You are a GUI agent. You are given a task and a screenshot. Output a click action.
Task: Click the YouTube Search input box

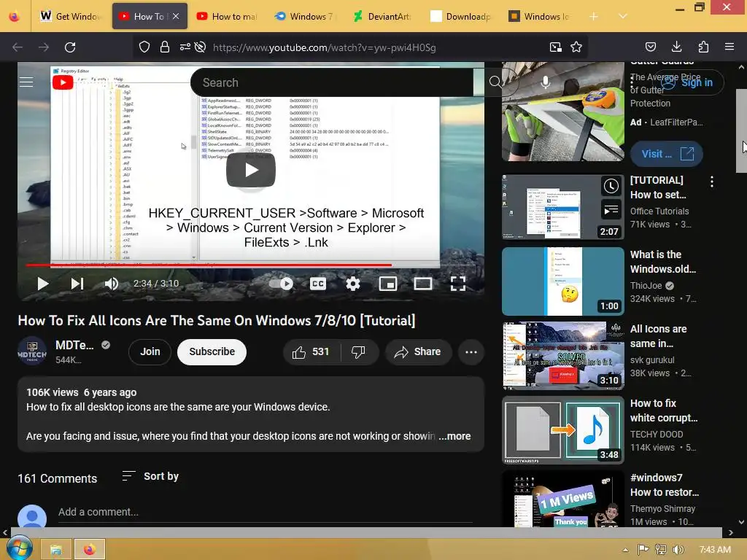coord(332,82)
